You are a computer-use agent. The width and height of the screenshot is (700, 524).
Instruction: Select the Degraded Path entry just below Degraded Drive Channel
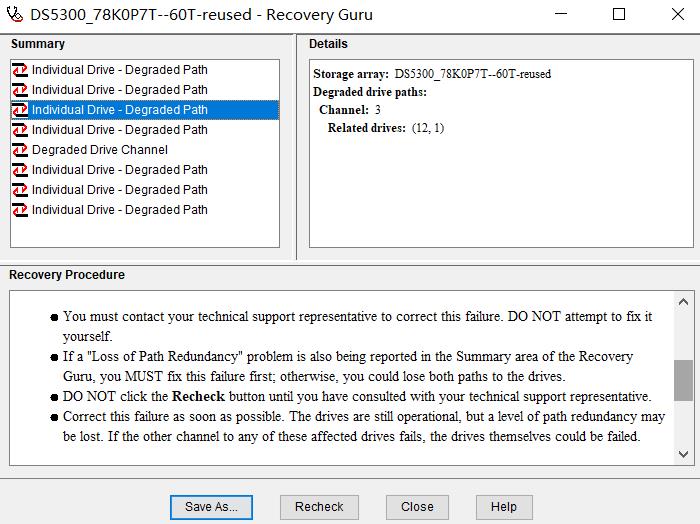pyautogui.click(x=119, y=170)
